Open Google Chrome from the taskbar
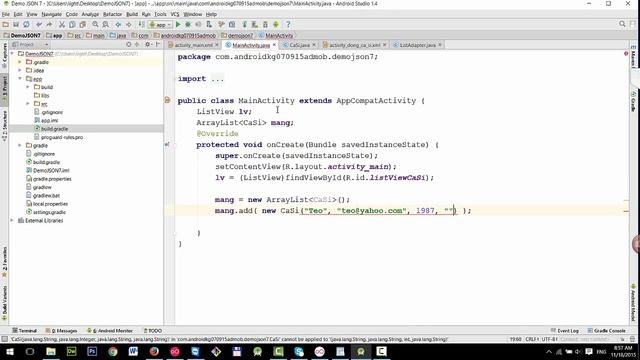Viewport: 640px width, 360px height. [x=113, y=351]
